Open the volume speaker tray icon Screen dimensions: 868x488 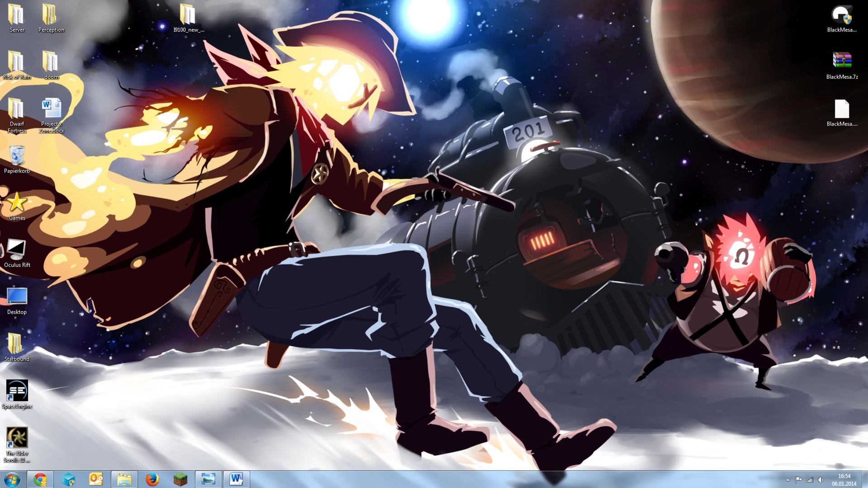pos(820,480)
